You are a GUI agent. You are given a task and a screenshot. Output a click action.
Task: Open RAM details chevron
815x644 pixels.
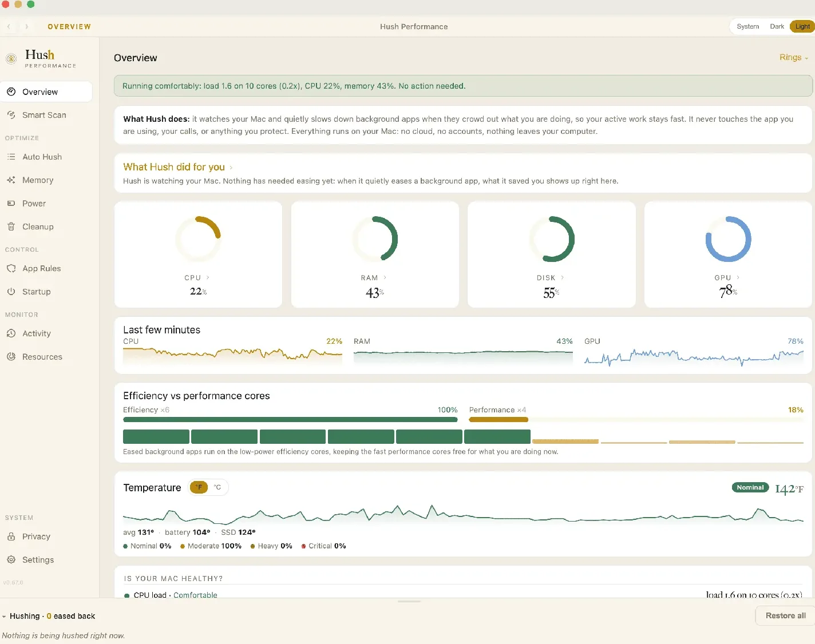coord(385,277)
